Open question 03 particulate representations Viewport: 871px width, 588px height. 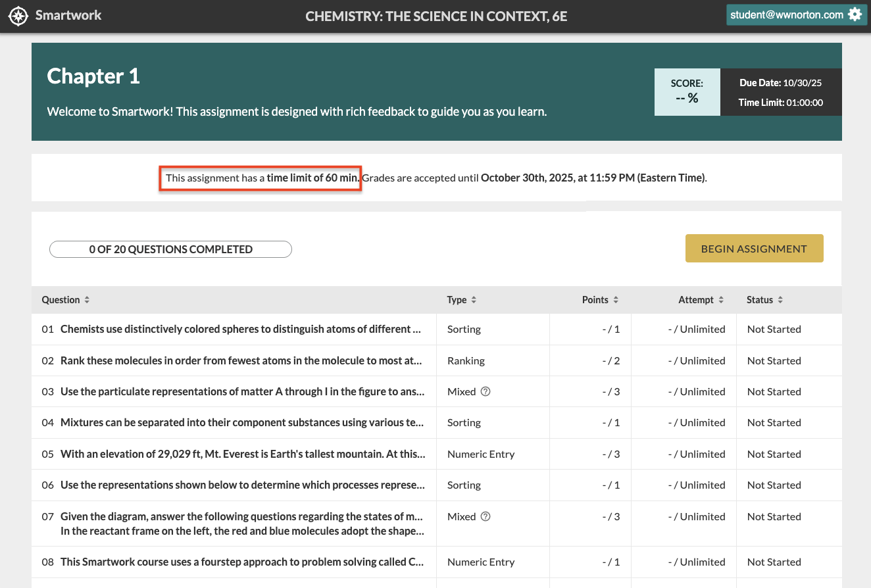point(242,391)
